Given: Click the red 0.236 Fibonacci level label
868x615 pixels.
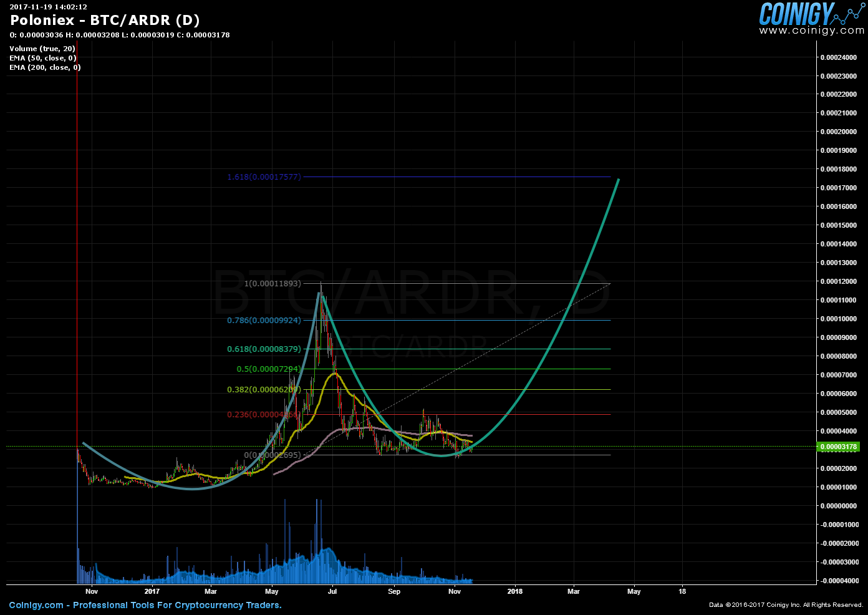Looking at the screenshot, I should [264, 414].
